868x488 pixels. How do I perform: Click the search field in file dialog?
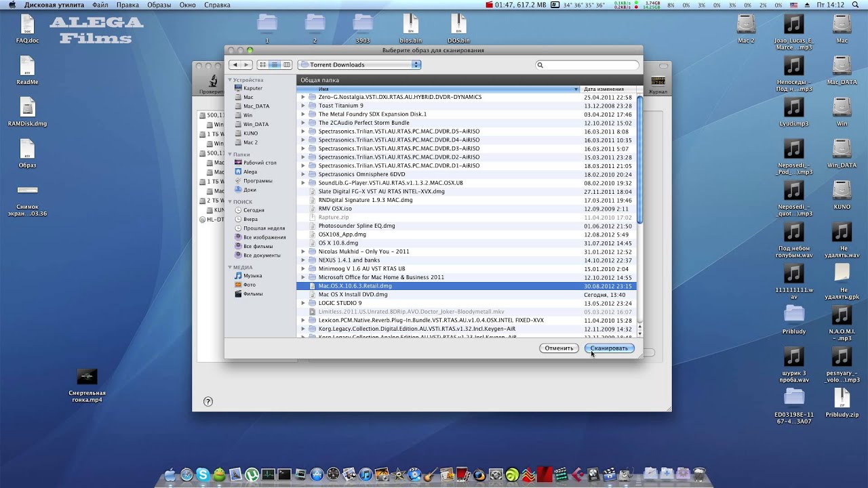(587, 65)
